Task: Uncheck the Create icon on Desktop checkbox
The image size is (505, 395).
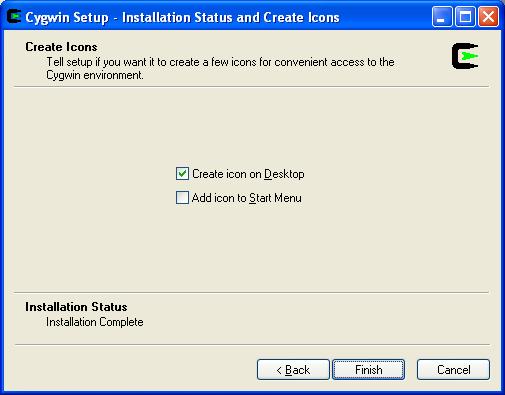Action: point(182,174)
